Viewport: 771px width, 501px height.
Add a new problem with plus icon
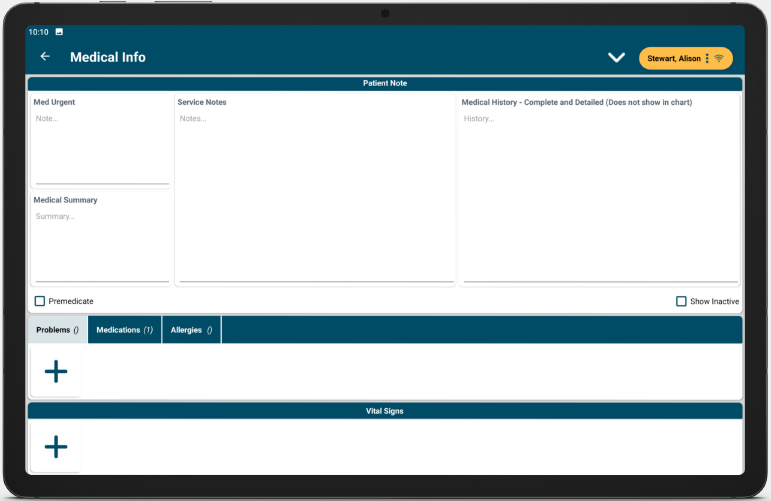click(56, 372)
